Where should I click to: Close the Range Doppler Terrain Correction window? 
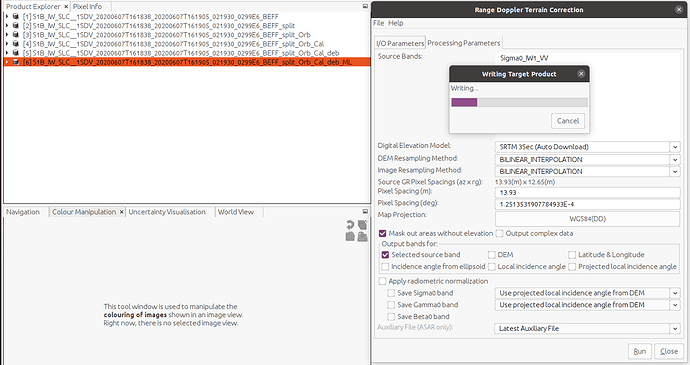[679, 10]
